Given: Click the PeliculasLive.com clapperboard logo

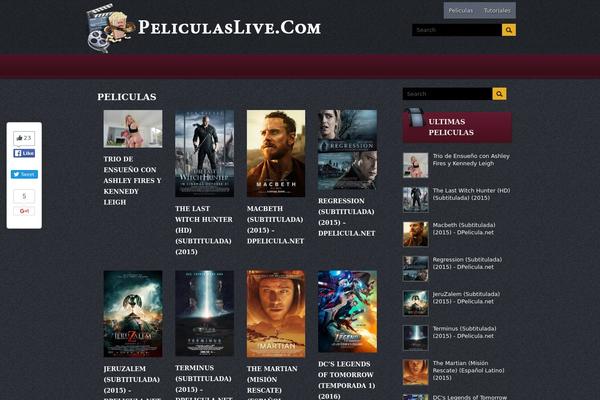Looking at the screenshot, I should coord(111,28).
